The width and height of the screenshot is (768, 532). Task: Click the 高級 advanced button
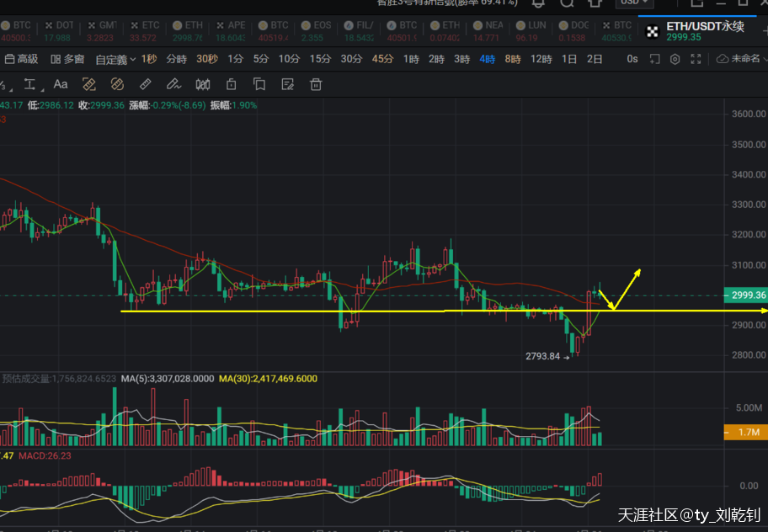point(22,59)
